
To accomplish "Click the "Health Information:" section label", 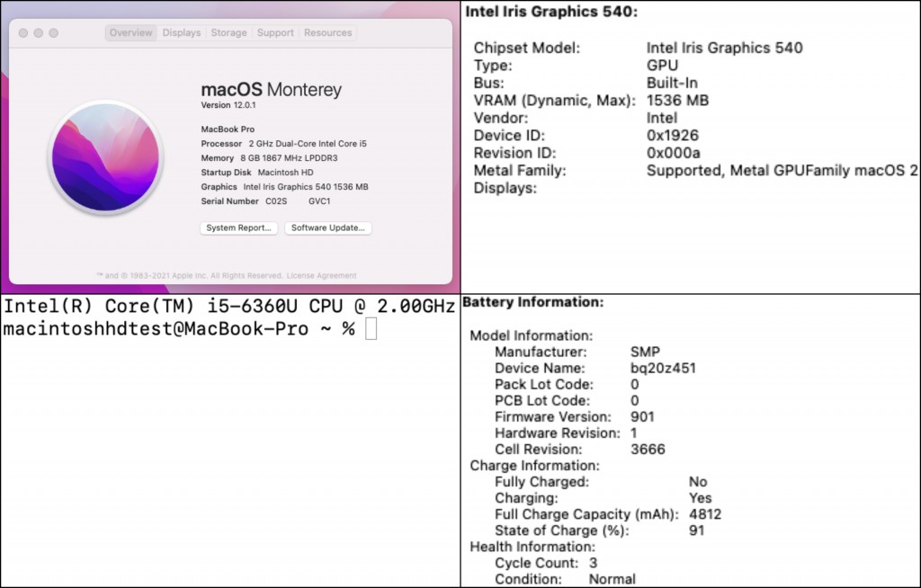I will coord(532,547).
